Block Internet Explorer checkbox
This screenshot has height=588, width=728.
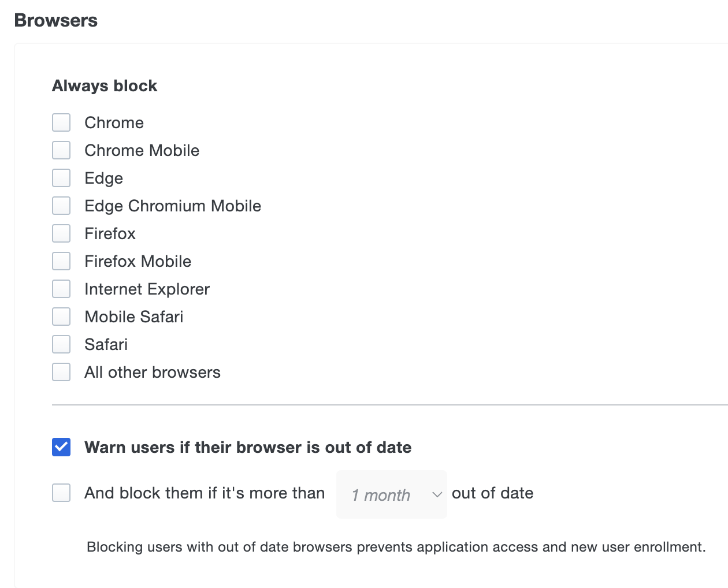tap(61, 289)
